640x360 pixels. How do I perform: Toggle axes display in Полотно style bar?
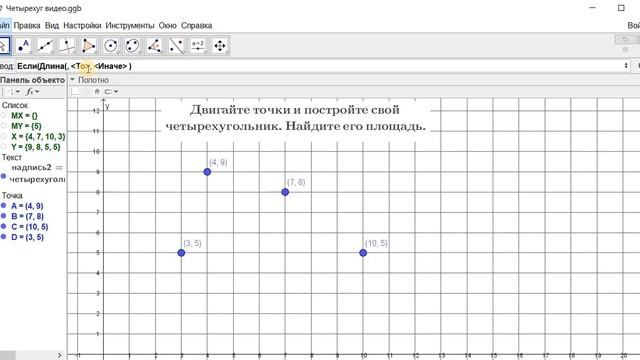pos(75,91)
